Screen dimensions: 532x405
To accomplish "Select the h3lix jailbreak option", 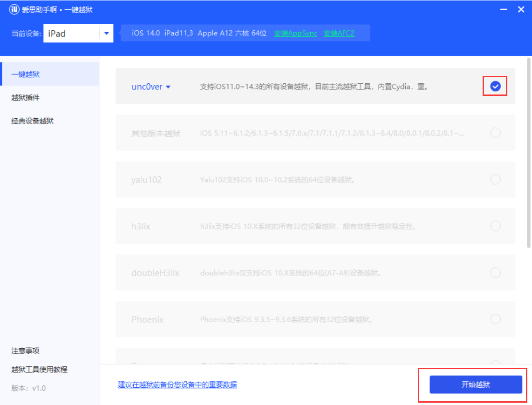I will pyautogui.click(x=495, y=226).
